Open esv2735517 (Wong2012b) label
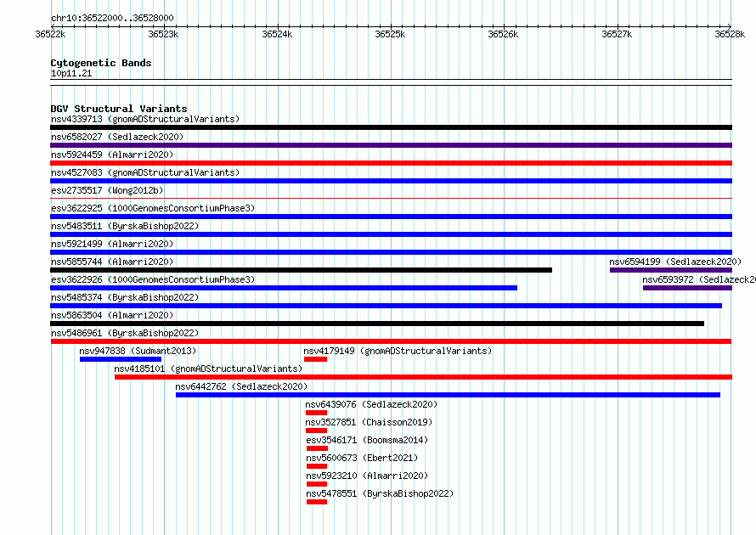The height and width of the screenshot is (535, 756). click(107, 190)
